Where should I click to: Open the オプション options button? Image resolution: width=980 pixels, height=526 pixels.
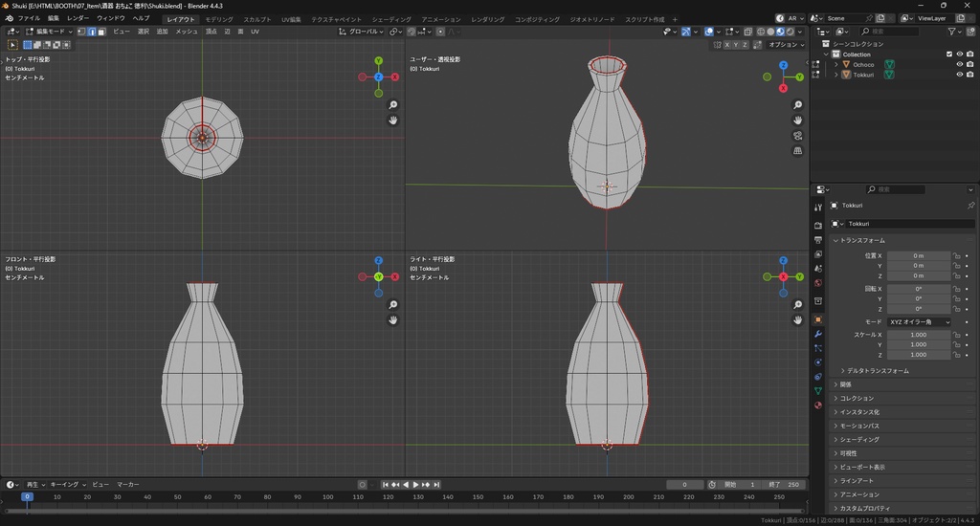click(784, 45)
